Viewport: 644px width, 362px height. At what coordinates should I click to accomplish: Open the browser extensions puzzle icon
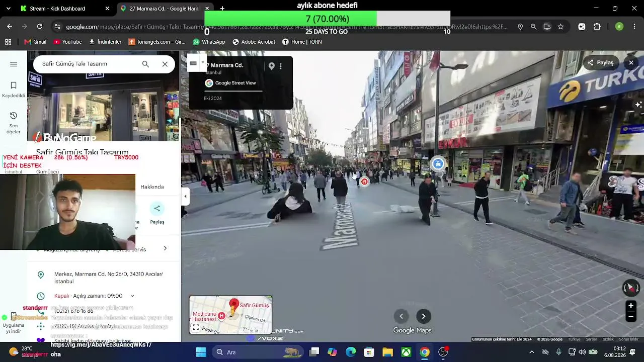[597, 27]
